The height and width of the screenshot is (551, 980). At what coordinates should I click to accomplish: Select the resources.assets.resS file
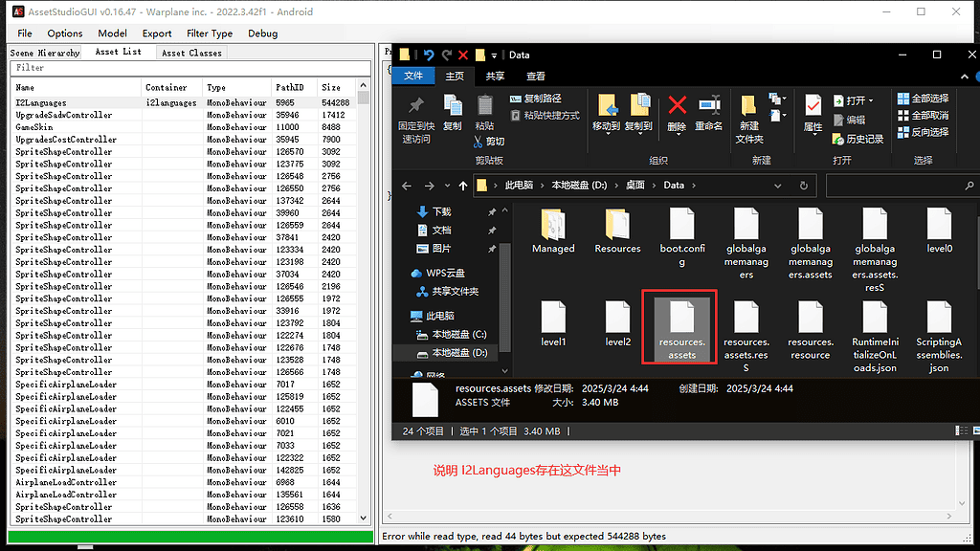746,337
